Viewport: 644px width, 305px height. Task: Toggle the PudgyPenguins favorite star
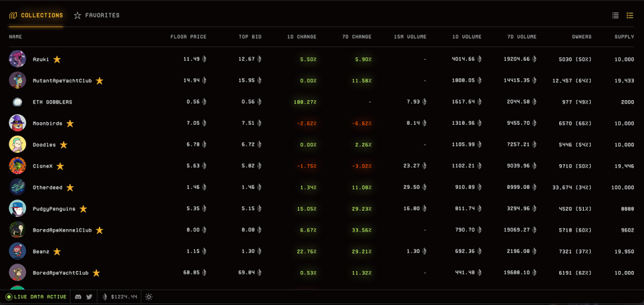coord(83,209)
